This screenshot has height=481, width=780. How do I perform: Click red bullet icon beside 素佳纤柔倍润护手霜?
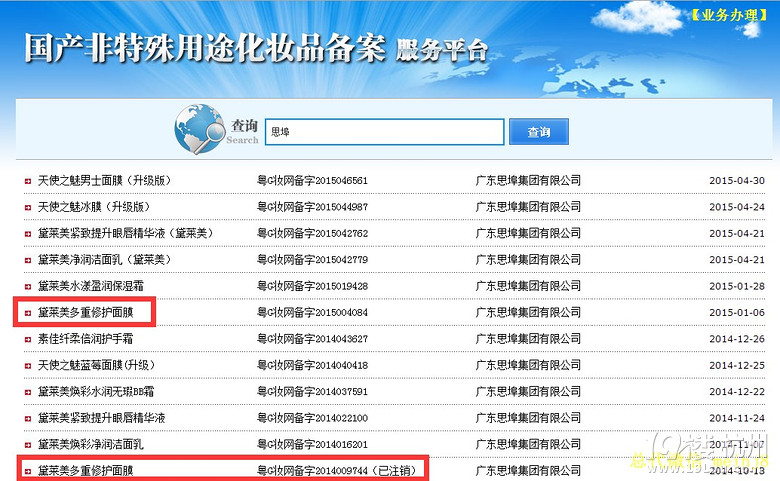(x=28, y=340)
